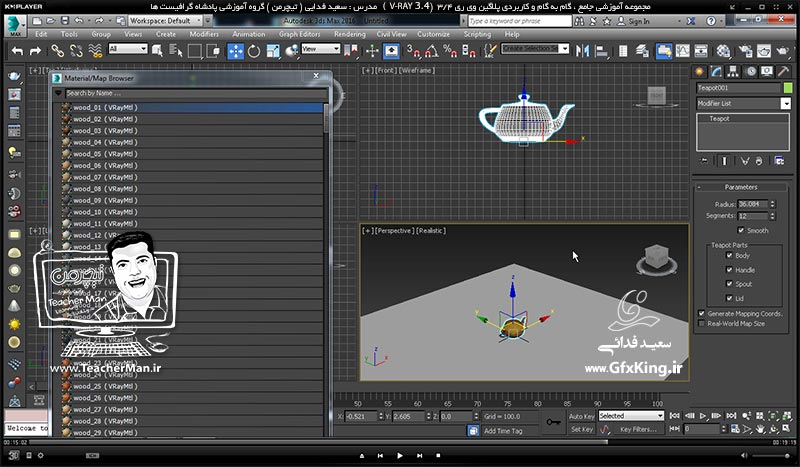The height and width of the screenshot is (467, 800).
Task: Click the Redo arrow in main toolbar
Action: coord(35,51)
